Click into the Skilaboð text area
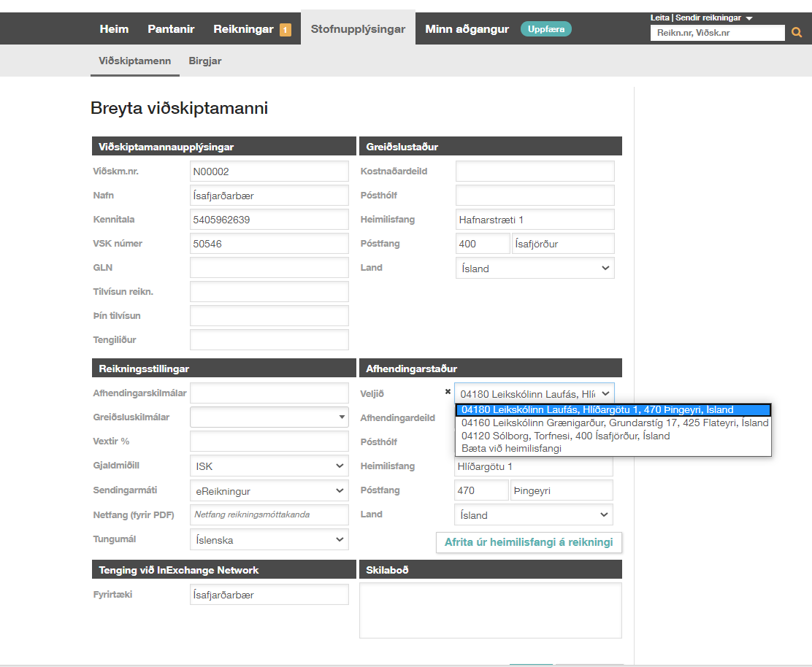The height and width of the screenshot is (667, 812). coord(490,610)
